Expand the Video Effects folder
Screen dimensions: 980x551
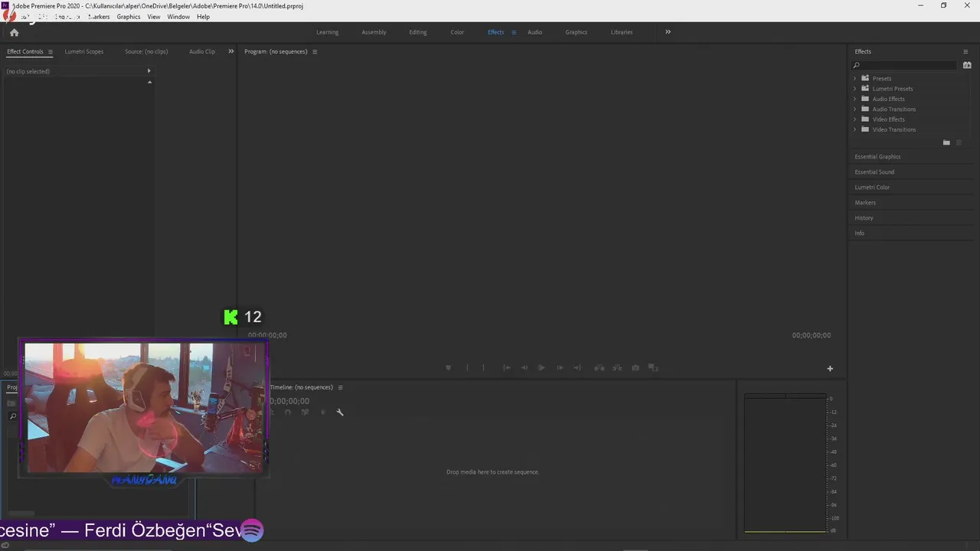click(x=855, y=119)
